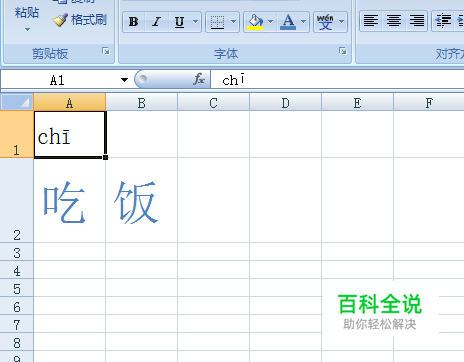Select row 8 header
Image resolution: width=464 pixels, height=362 pixels.
click(x=17, y=342)
